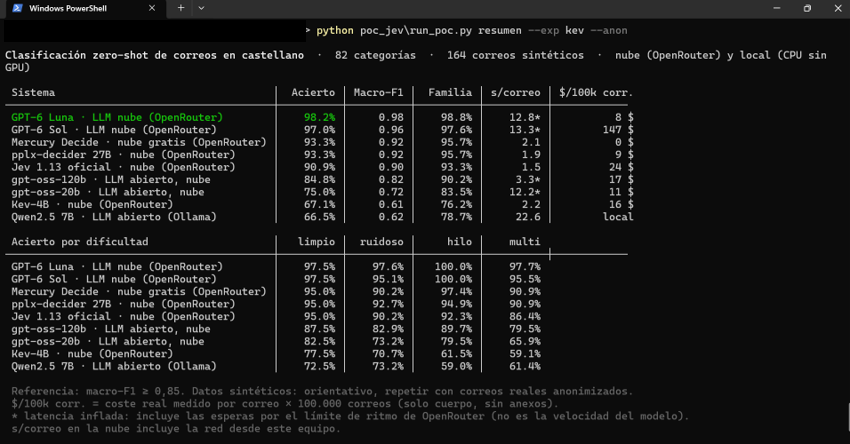Click the 'Sistema' column header text
The width and height of the screenshot is (850, 444).
[33, 93]
